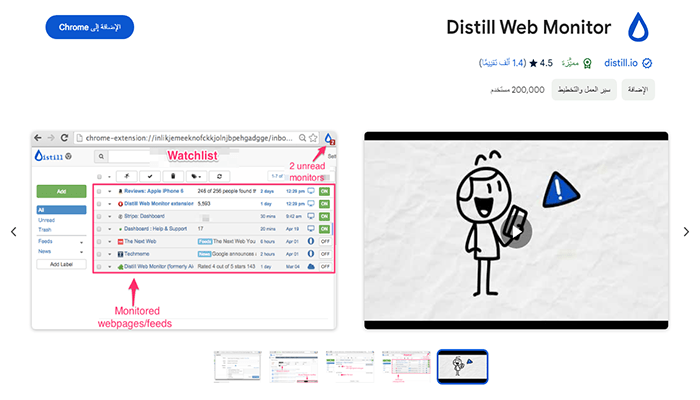This screenshot has height=400, width=700.
Task: Go to the previous slide with the left arrow
Action: 14,232
